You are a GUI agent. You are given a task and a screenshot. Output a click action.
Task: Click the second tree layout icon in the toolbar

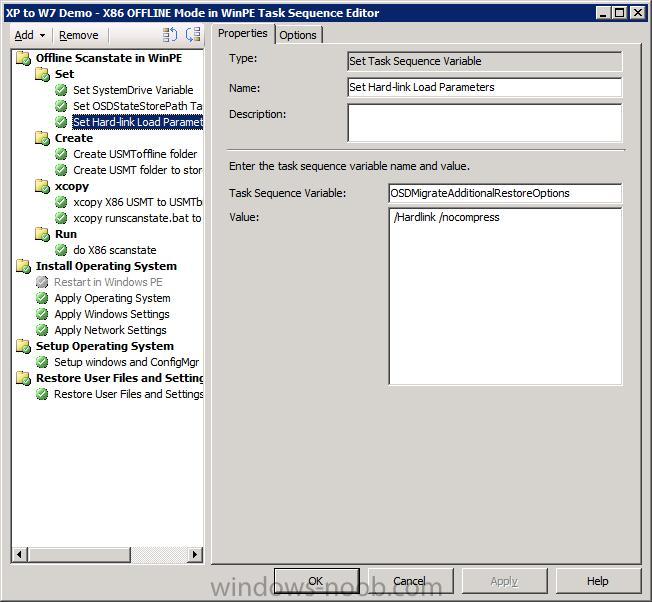point(193,35)
